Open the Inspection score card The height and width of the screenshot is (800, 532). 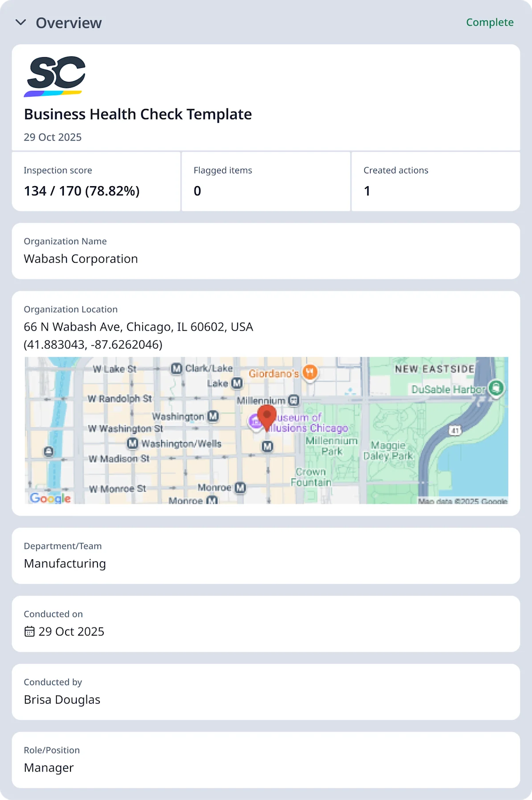click(96, 182)
